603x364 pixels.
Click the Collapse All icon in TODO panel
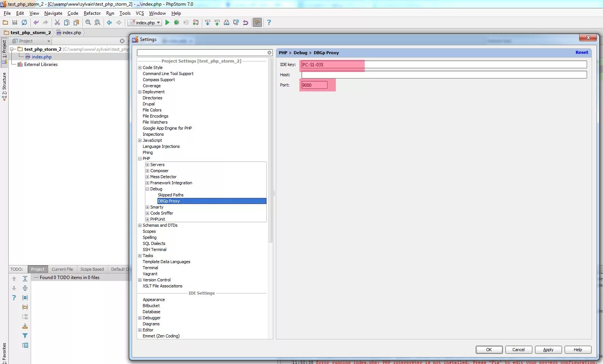pos(25,288)
